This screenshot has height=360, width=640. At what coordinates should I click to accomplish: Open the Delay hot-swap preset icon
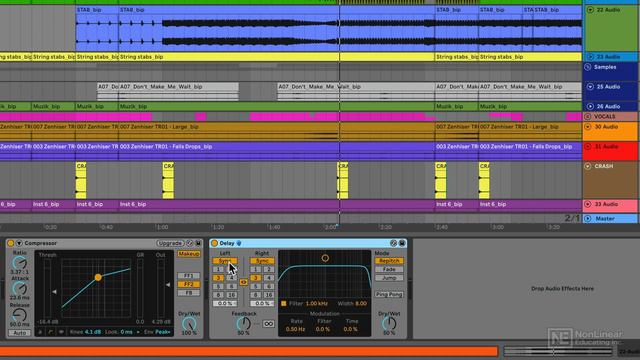click(x=393, y=243)
